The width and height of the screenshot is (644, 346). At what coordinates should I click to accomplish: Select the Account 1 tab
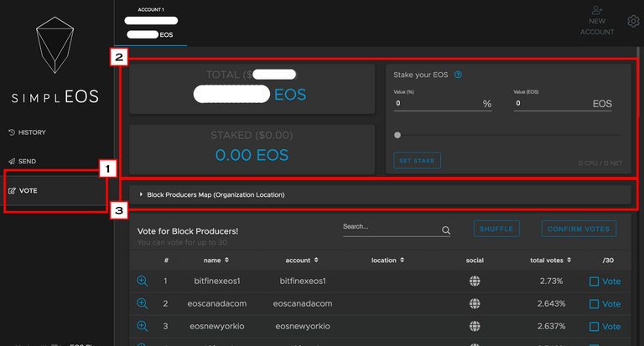151,23
